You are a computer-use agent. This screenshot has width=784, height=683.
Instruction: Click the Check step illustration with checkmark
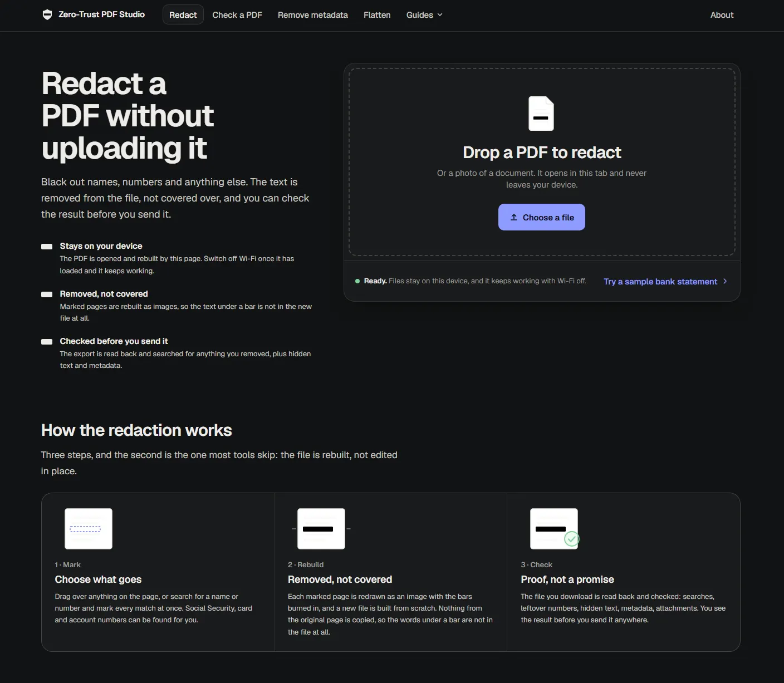pyautogui.click(x=555, y=529)
